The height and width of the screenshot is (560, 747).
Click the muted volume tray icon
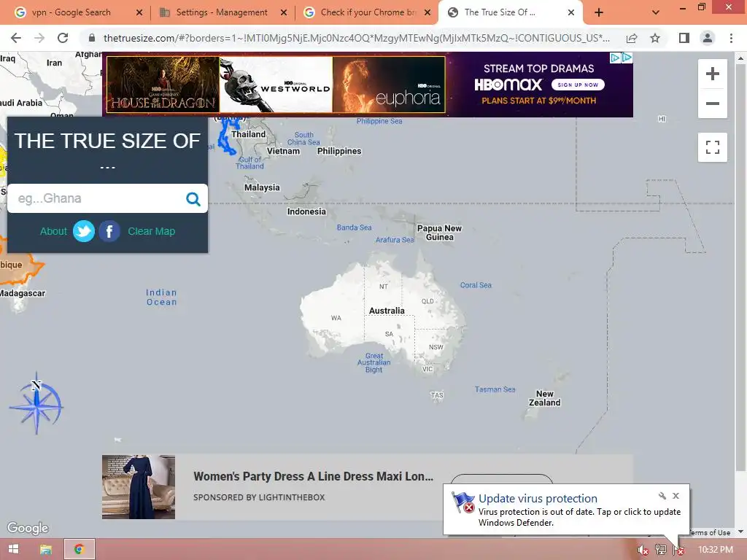(x=643, y=550)
